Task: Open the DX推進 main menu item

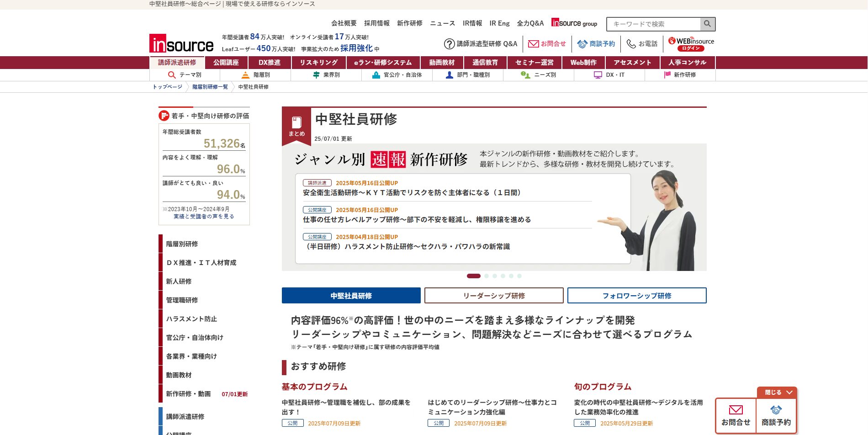Action: (x=269, y=63)
